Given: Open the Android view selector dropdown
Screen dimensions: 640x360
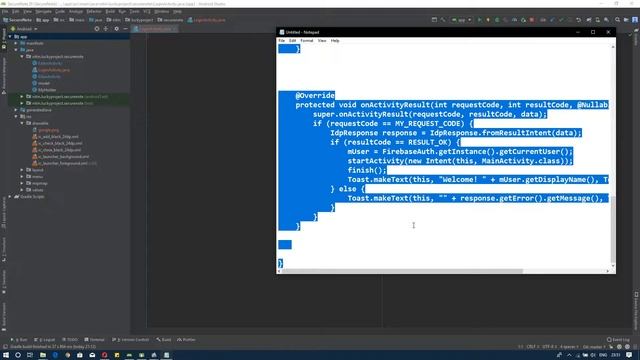Looking at the screenshot, I should (24, 29).
